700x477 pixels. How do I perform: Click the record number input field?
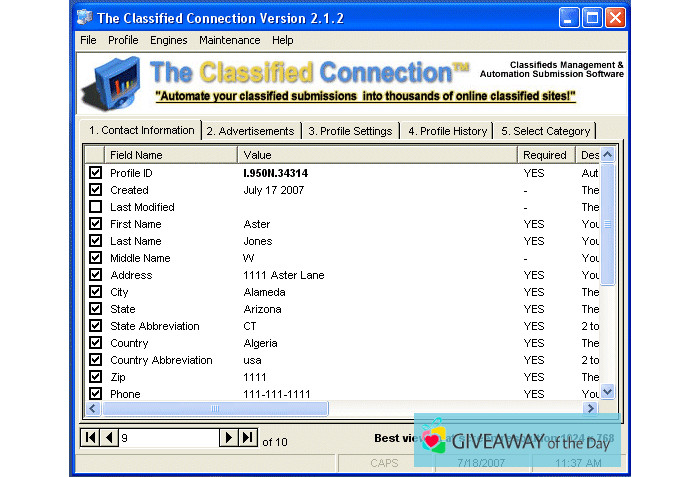coord(167,438)
